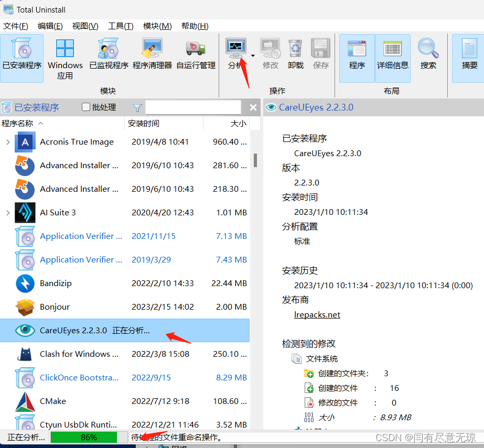484x448 pixels.
Task: Click the CMake triangle icon
Action: [x=25, y=401]
